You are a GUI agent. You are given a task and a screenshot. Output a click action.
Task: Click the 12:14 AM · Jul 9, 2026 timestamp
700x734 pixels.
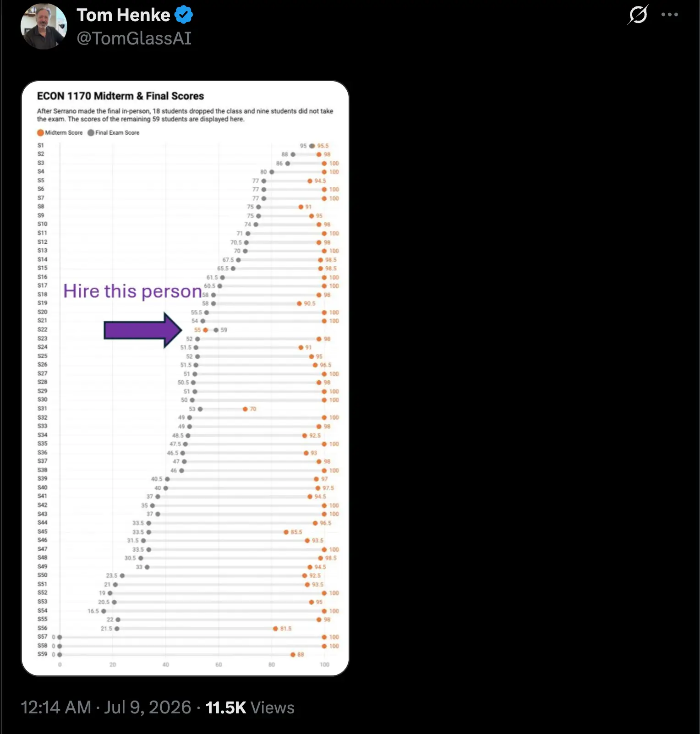[x=106, y=707]
